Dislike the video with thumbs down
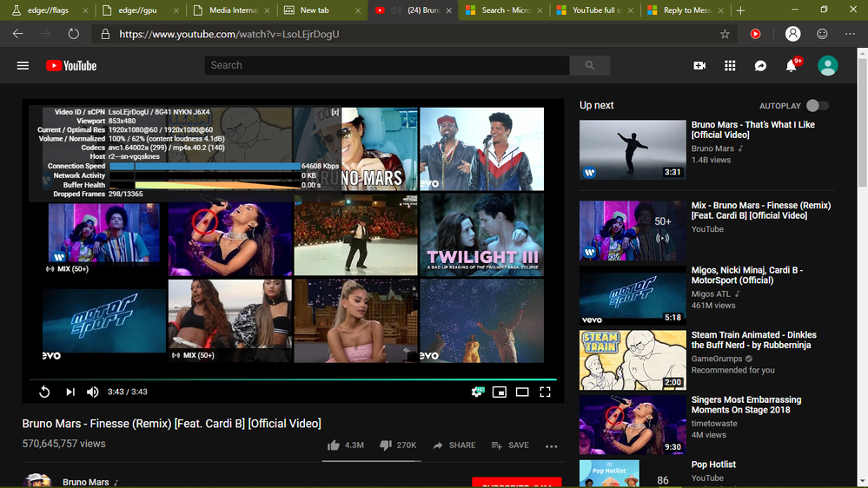The width and height of the screenshot is (868, 488). 398,445
